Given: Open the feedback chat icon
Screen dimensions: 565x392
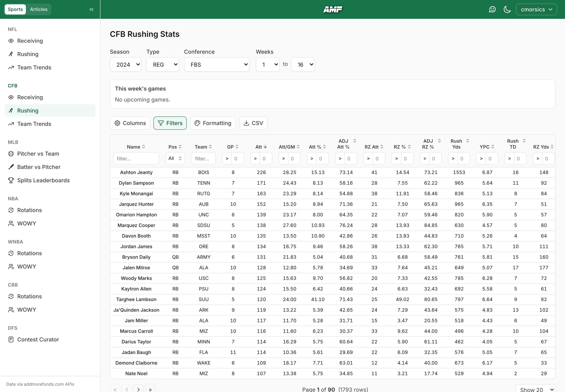Looking at the screenshot, I should 492,9.
